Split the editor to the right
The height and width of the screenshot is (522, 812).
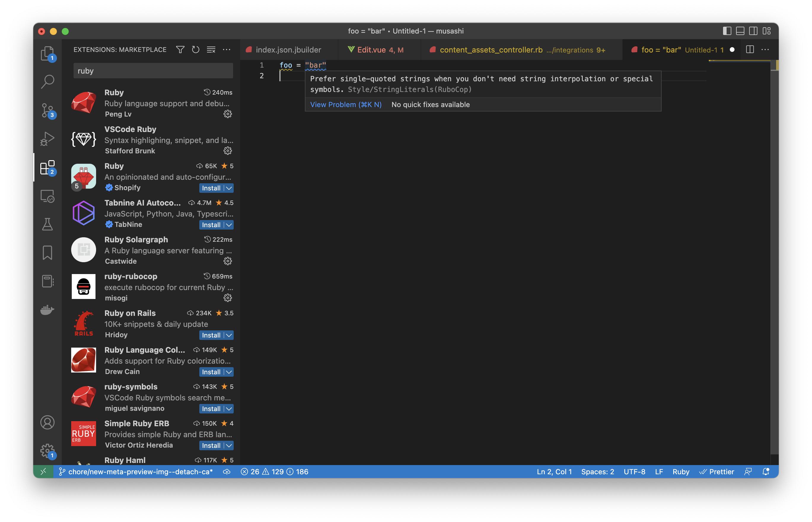tap(750, 50)
